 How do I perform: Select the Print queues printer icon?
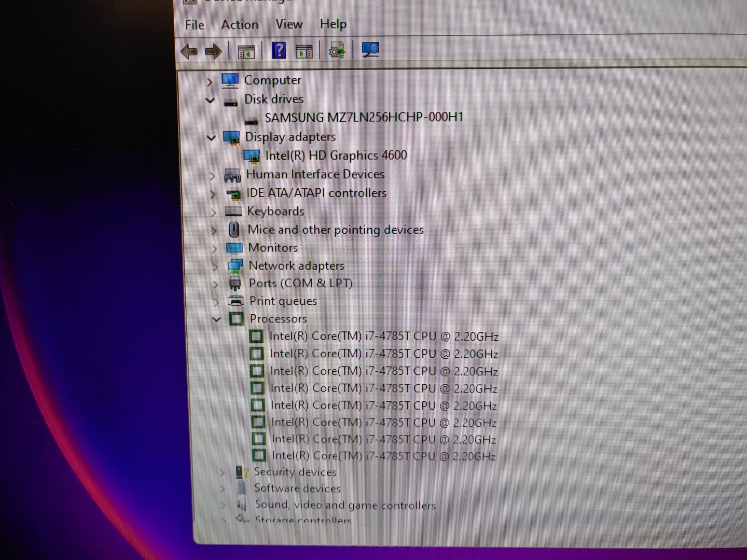pos(236,301)
